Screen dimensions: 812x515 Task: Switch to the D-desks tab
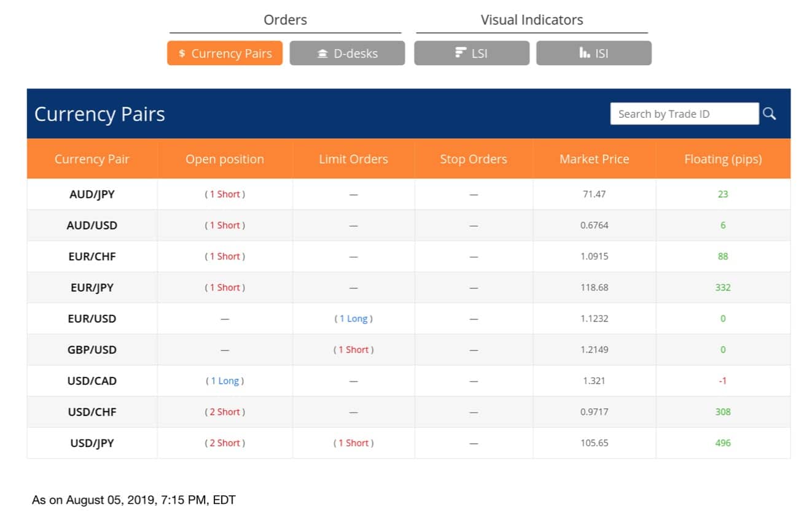347,53
